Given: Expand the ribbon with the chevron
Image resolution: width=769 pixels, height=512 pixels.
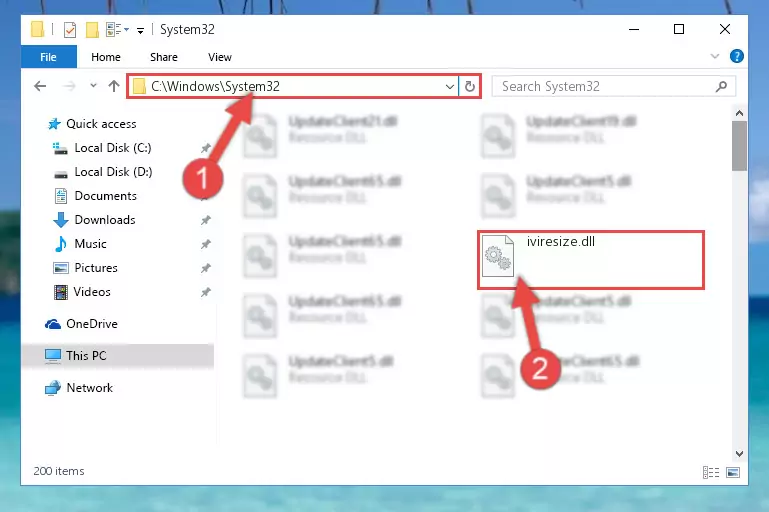Looking at the screenshot, I should pos(715,56).
